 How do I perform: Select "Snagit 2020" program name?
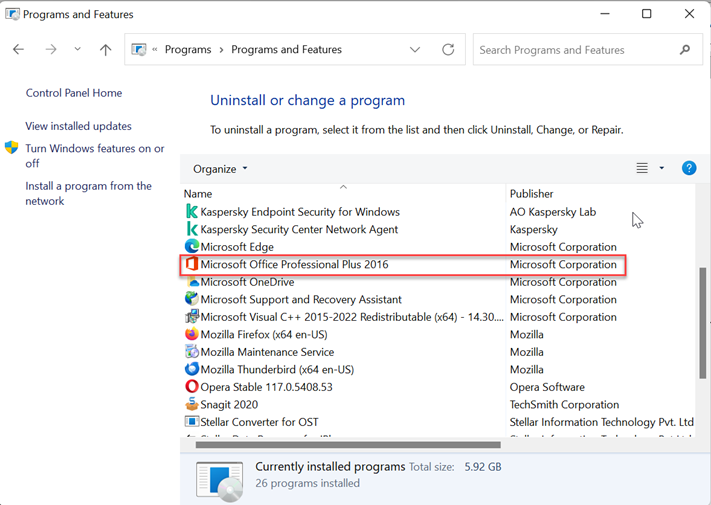pos(229,405)
